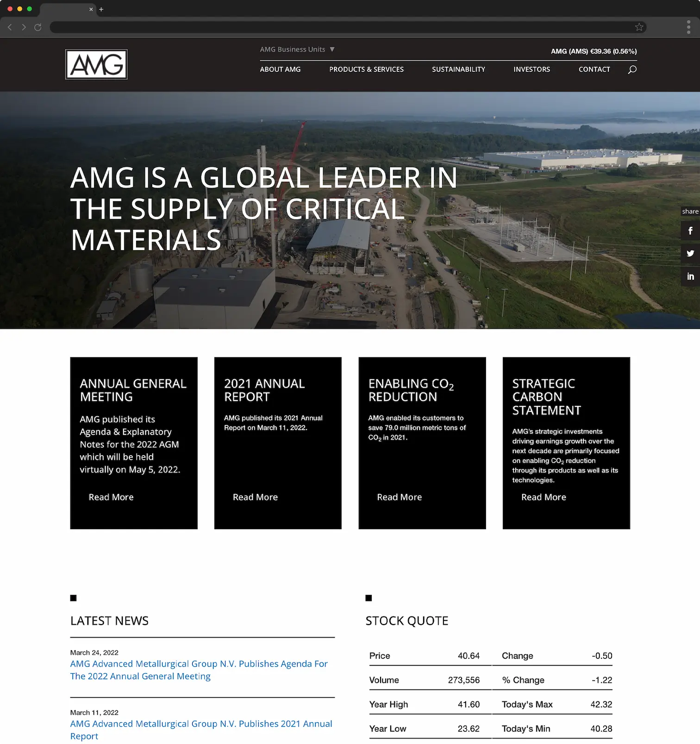This screenshot has width=700, height=744.
Task: Open the Sustainability menu
Action: (458, 69)
